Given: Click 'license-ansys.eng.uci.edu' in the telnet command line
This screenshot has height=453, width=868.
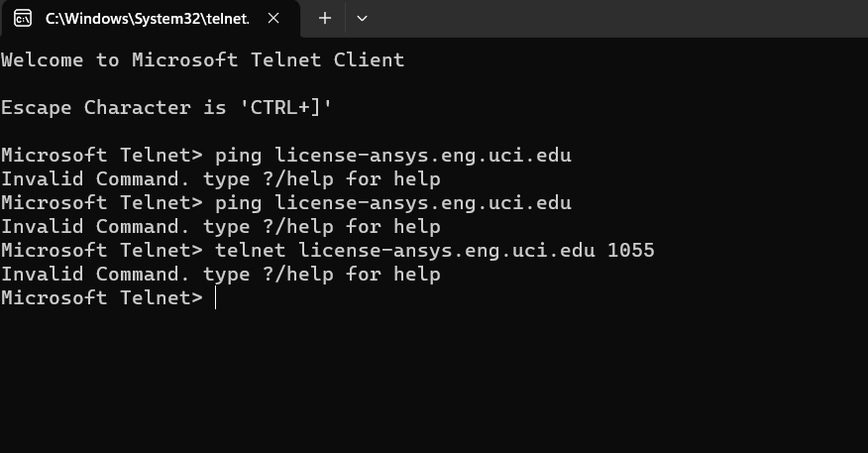Looking at the screenshot, I should coord(447,251).
